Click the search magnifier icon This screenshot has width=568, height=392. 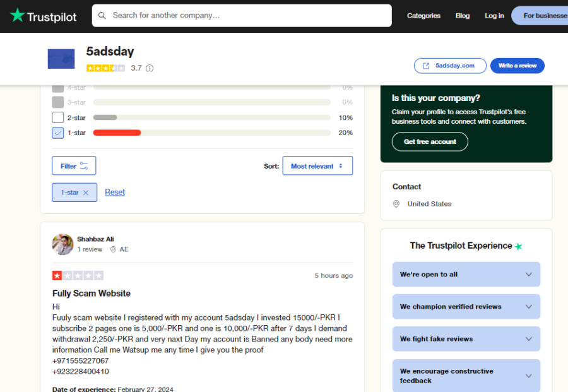point(102,16)
